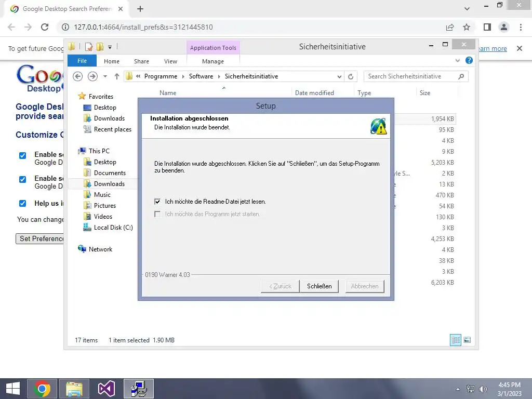Toggle Chrome side panel icon

point(487,27)
